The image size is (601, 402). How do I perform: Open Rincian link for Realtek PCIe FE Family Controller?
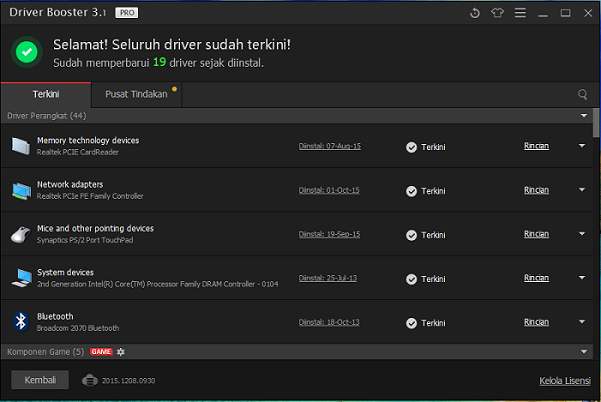click(536, 190)
